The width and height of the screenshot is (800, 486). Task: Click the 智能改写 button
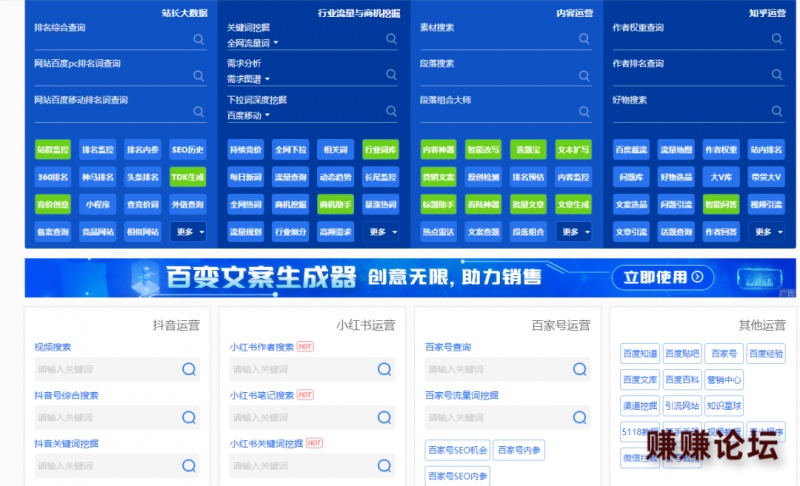(483, 149)
